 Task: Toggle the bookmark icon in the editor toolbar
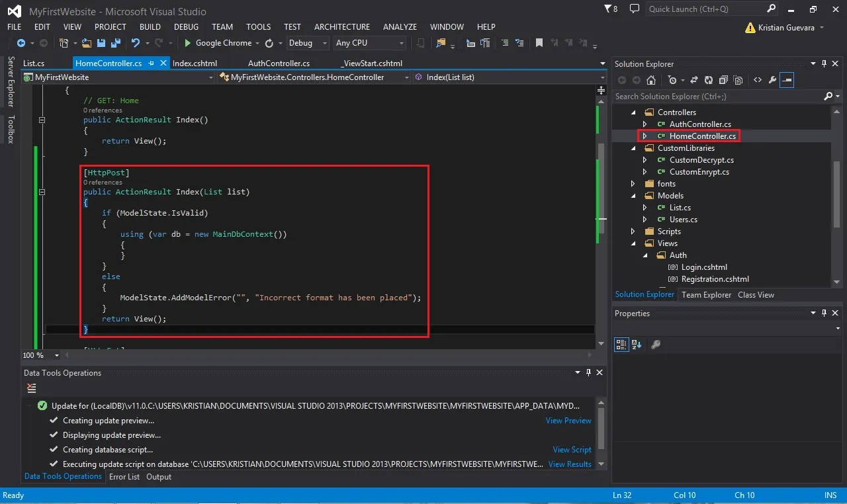tap(539, 43)
